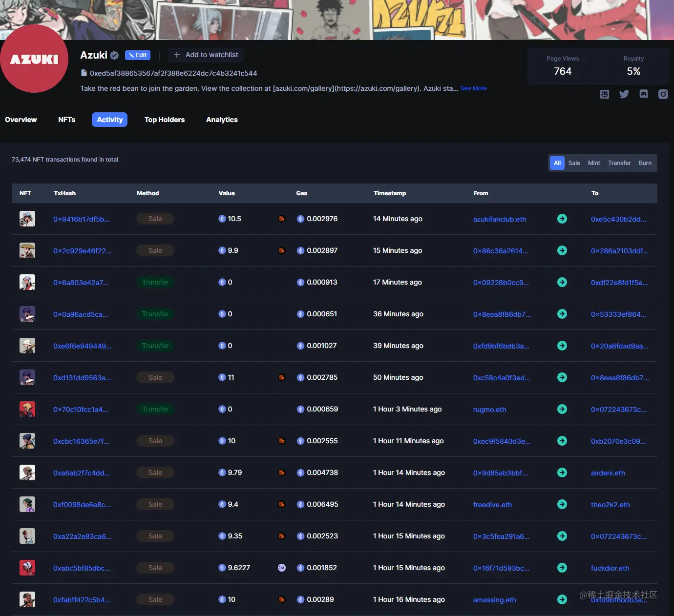The image size is (674, 616).
Task: Open transaction 0xd131dd9563e...
Action: point(82,378)
